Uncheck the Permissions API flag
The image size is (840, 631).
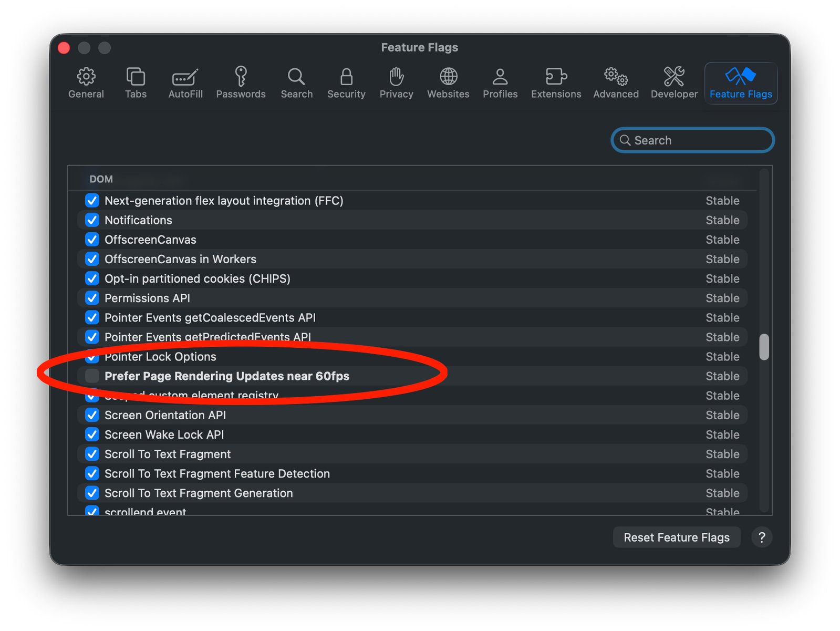pos(92,298)
